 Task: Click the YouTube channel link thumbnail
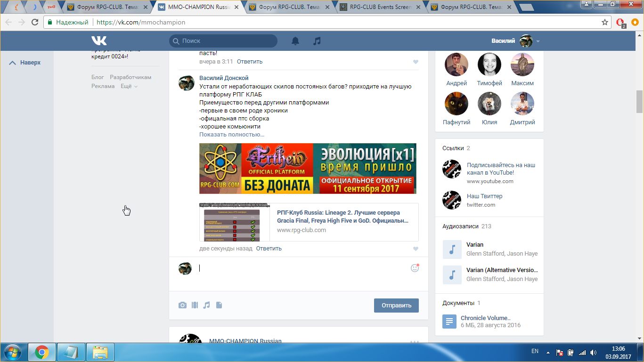click(451, 169)
